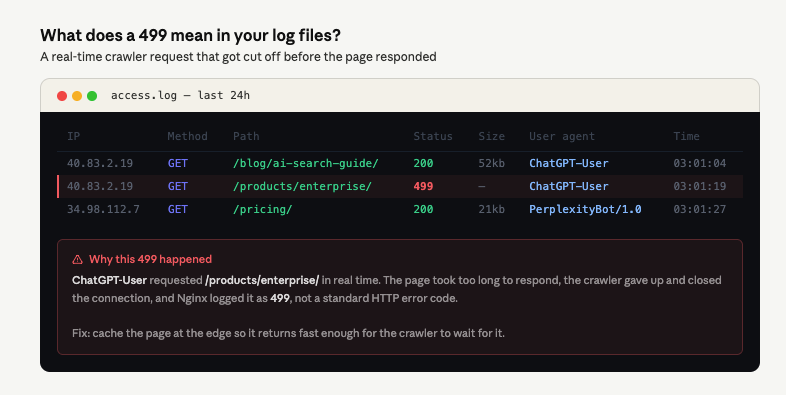This screenshot has height=395, width=786.
Task: Click ChatGPT-User agent in the 03:01:19 row
Action: [x=568, y=186]
